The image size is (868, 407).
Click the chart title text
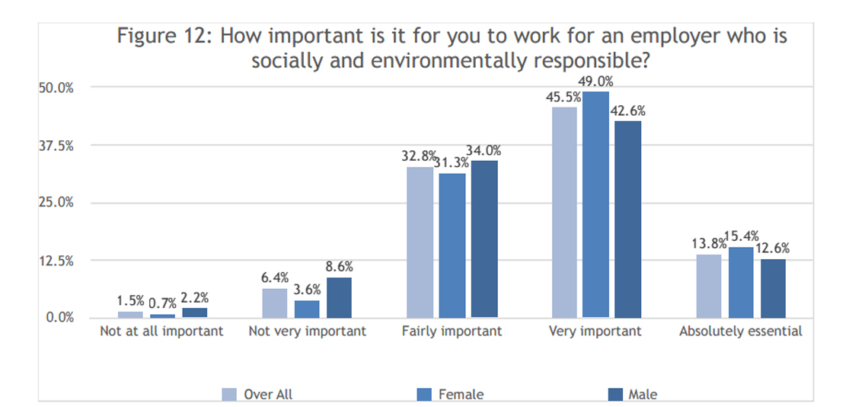(452, 48)
